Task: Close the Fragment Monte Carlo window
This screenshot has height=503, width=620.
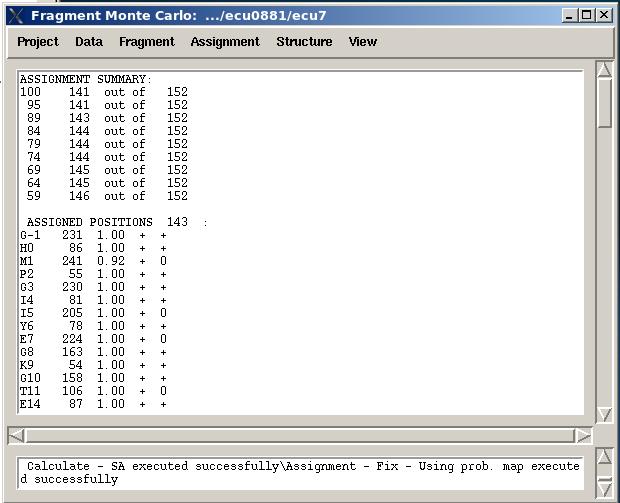Action: [x=604, y=15]
